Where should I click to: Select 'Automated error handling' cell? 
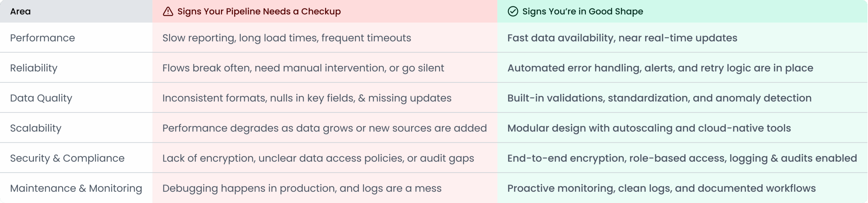click(660, 68)
